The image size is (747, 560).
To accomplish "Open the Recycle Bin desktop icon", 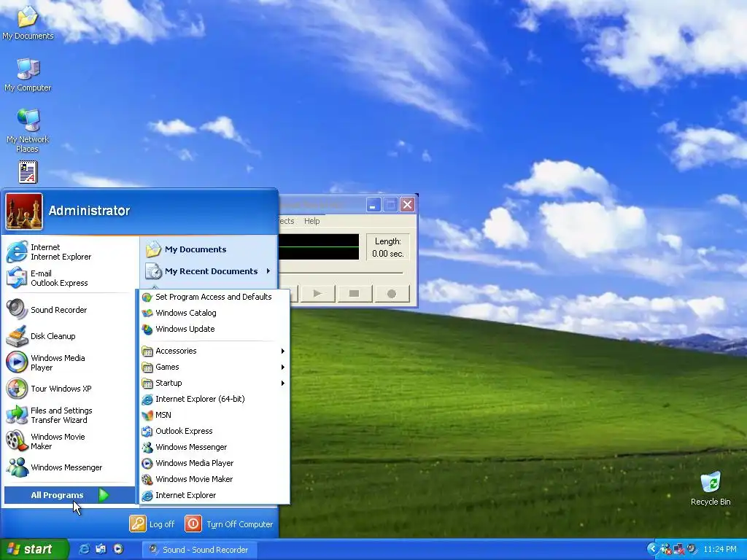I will coord(711,488).
